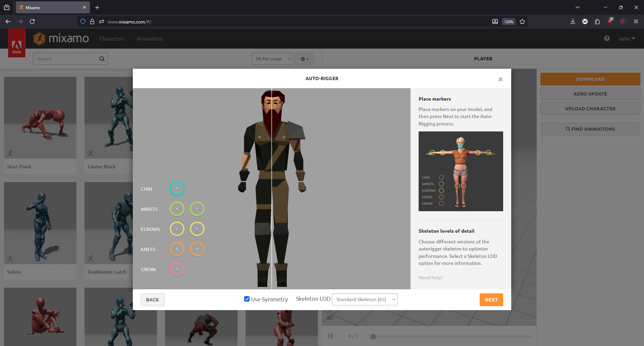Disable the Use Symmetry checkbox
This screenshot has width=644, height=346.
pyautogui.click(x=247, y=299)
